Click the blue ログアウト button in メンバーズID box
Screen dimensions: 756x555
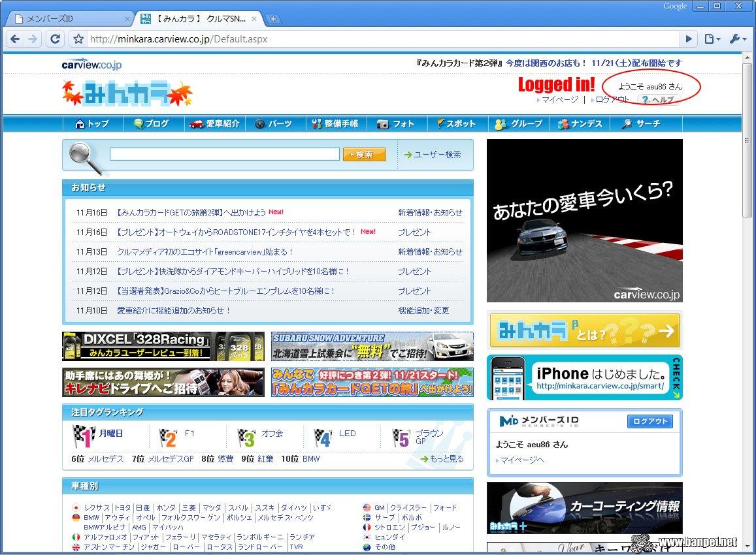pyautogui.click(x=650, y=421)
